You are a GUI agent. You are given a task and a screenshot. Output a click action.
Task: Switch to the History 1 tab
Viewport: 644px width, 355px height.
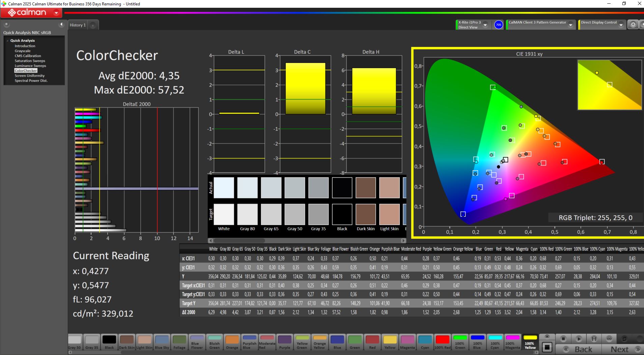coord(78,25)
